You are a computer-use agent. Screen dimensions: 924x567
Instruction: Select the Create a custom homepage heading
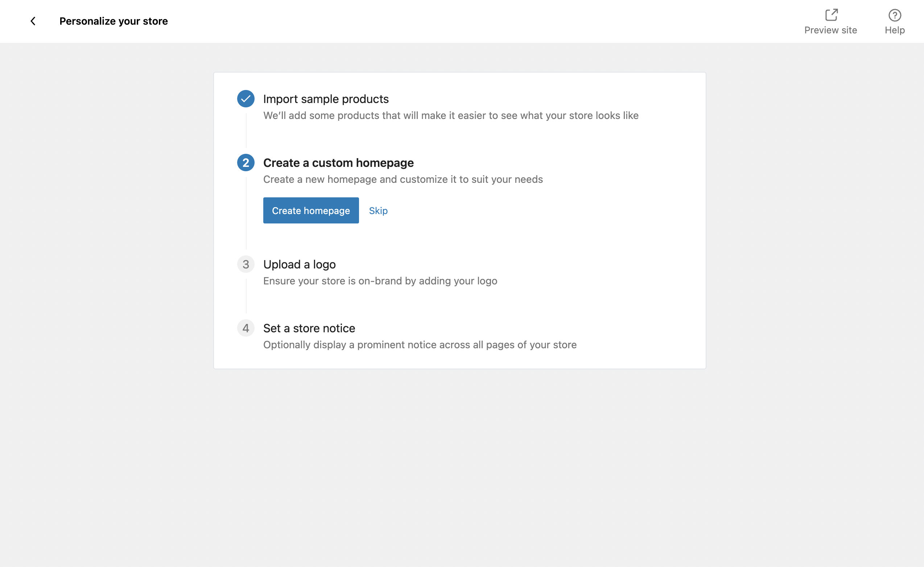[338, 163]
